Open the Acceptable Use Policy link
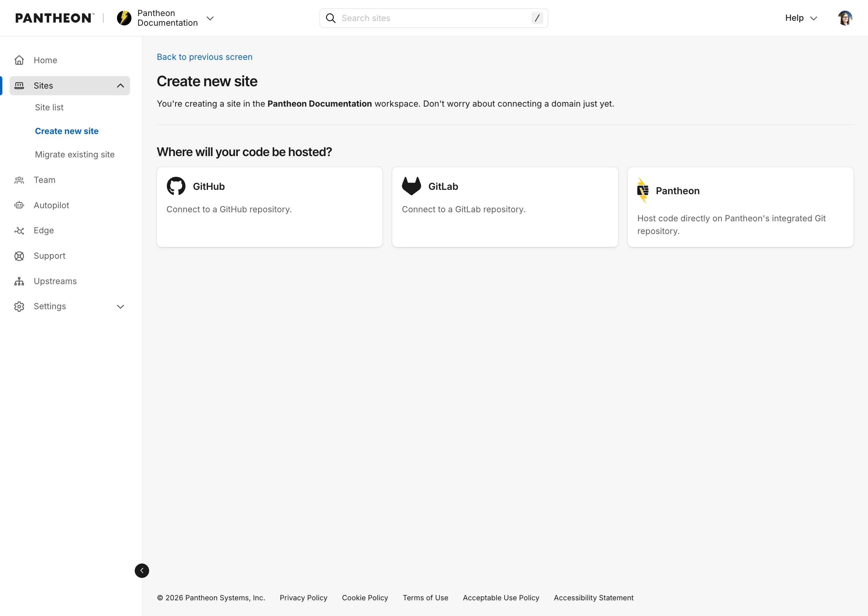This screenshot has height=616, width=868. click(501, 598)
